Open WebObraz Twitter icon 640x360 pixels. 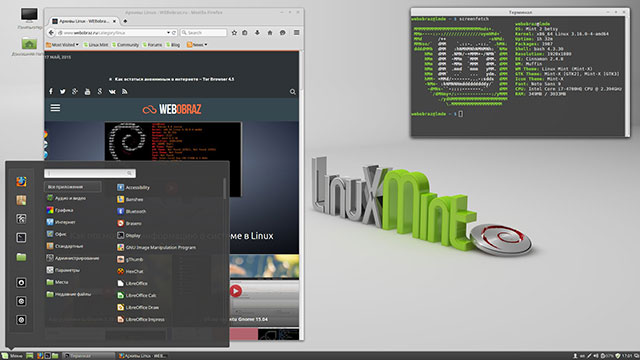pos(62,91)
